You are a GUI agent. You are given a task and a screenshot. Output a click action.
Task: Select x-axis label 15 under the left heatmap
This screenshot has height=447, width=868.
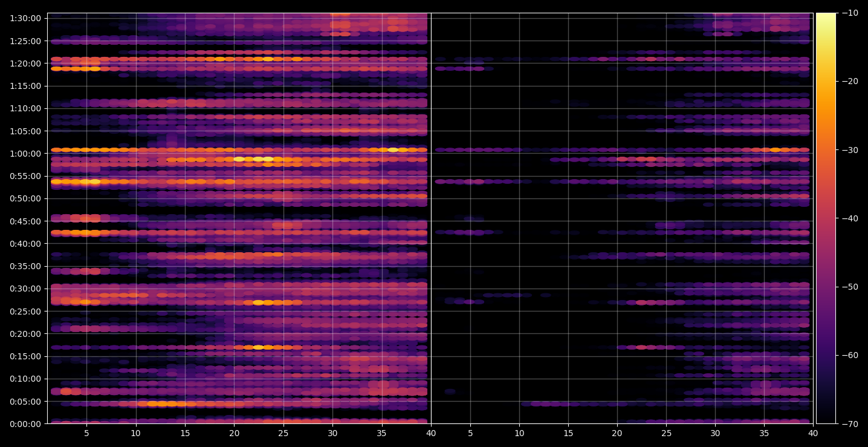coord(185,434)
